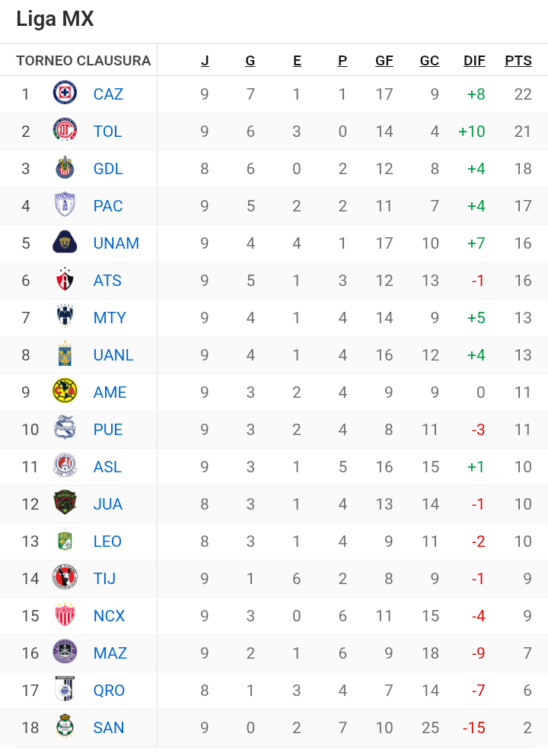Click the Atlas team crest
This screenshot has height=756, width=548.
point(65,280)
